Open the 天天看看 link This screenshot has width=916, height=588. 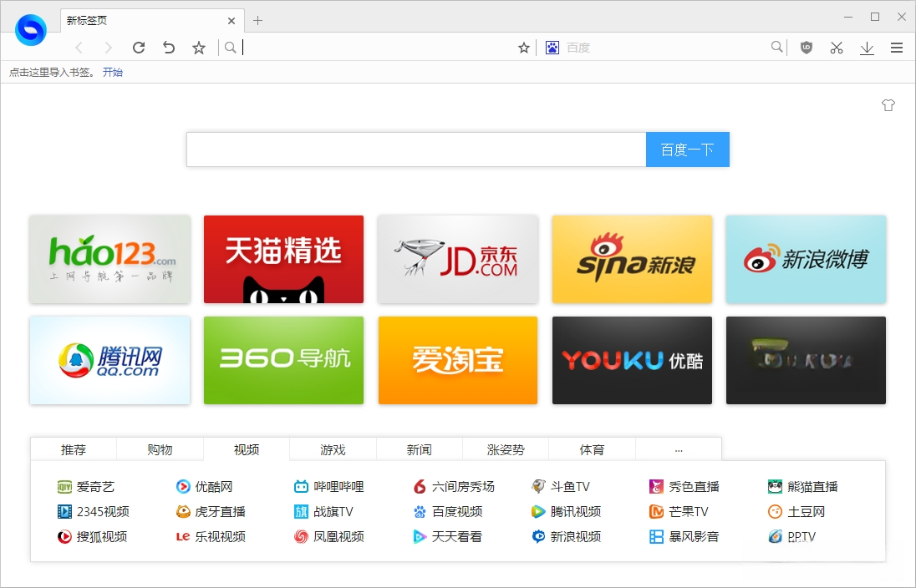pos(447,536)
